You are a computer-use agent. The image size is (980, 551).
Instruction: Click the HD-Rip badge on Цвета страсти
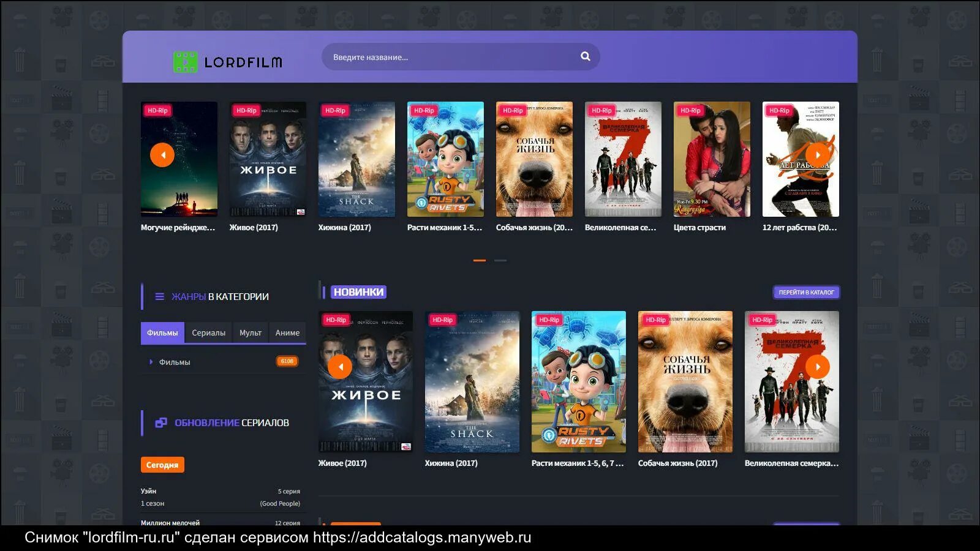(690, 110)
